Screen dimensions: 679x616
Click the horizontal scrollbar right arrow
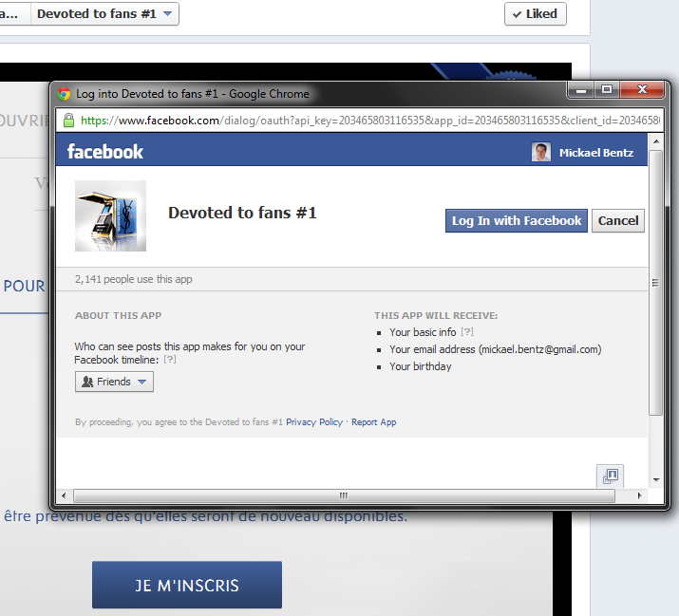(640, 495)
